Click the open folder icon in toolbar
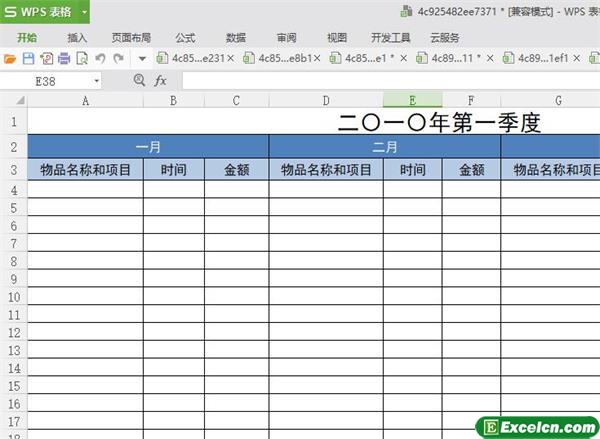 [x=10, y=59]
